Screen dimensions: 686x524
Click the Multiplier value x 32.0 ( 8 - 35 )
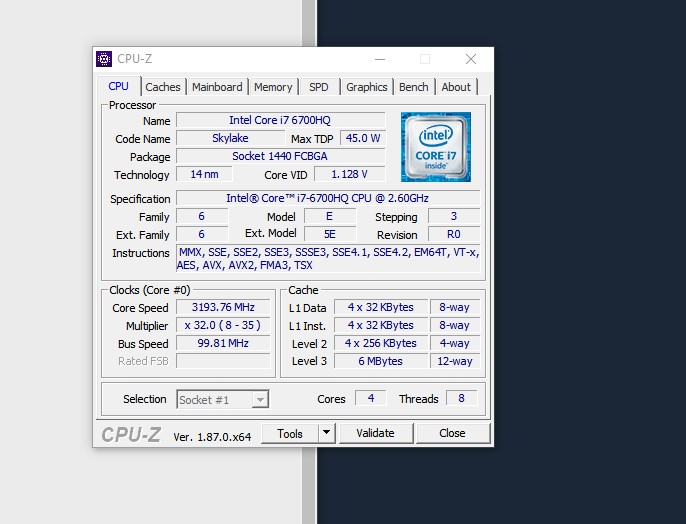223,325
